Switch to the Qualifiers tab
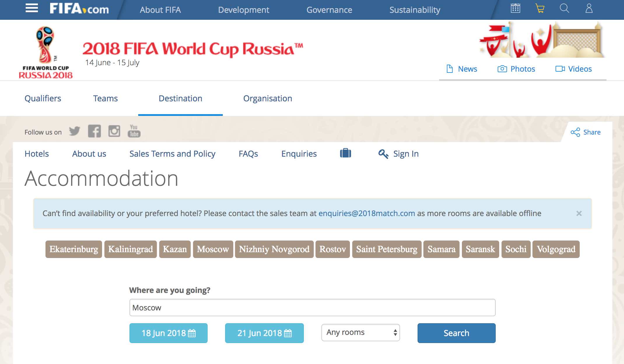 43,98
